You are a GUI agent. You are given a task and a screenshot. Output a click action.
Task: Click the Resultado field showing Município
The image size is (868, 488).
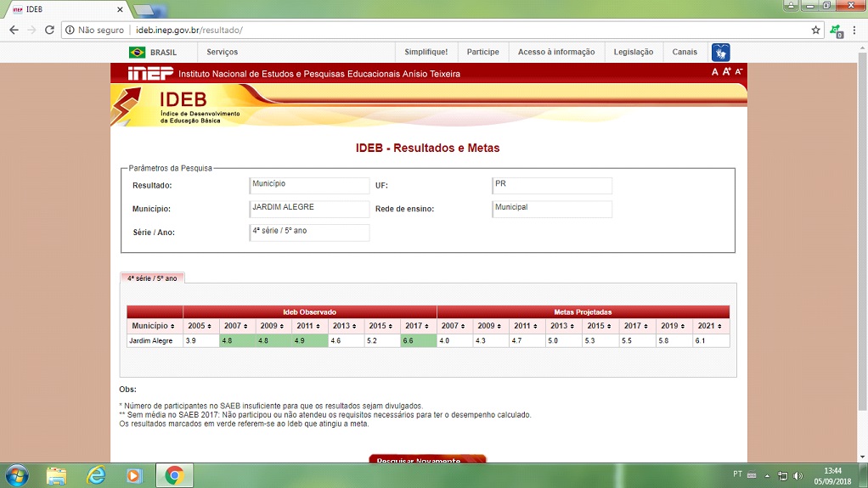click(x=309, y=185)
